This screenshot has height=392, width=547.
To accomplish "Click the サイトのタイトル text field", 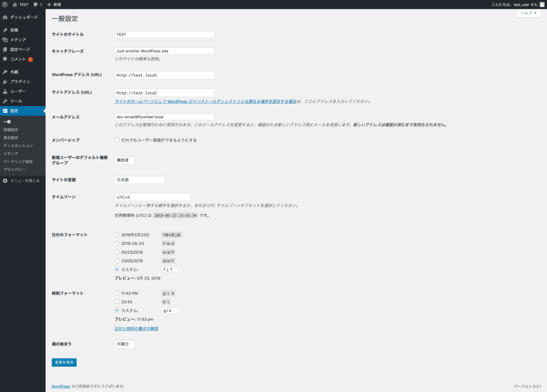I will [164, 35].
